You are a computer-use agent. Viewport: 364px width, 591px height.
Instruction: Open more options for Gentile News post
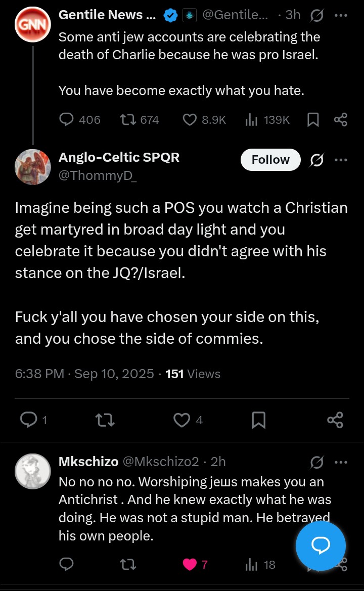(x=341, y=15)
